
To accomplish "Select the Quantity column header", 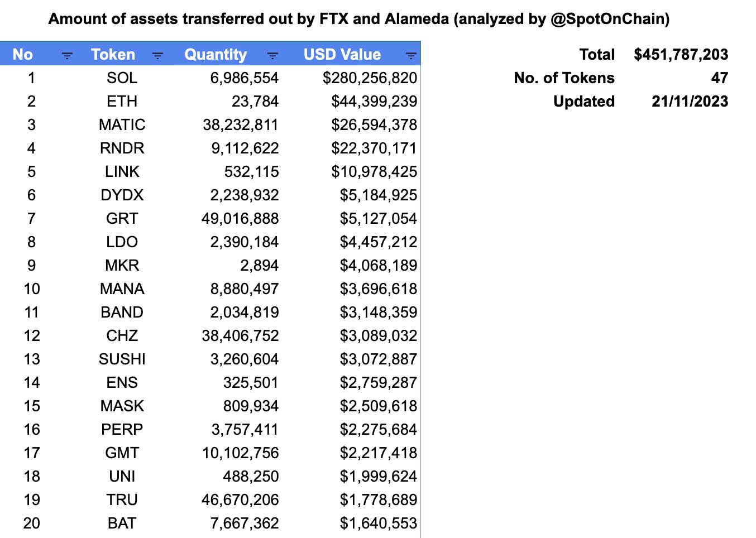I will click(x=216, y=55).
